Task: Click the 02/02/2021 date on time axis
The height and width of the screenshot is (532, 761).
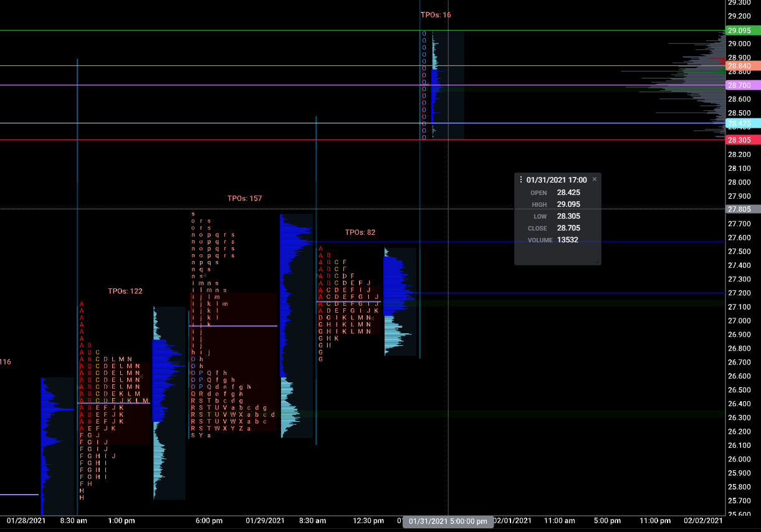Action: click(704, 520)
